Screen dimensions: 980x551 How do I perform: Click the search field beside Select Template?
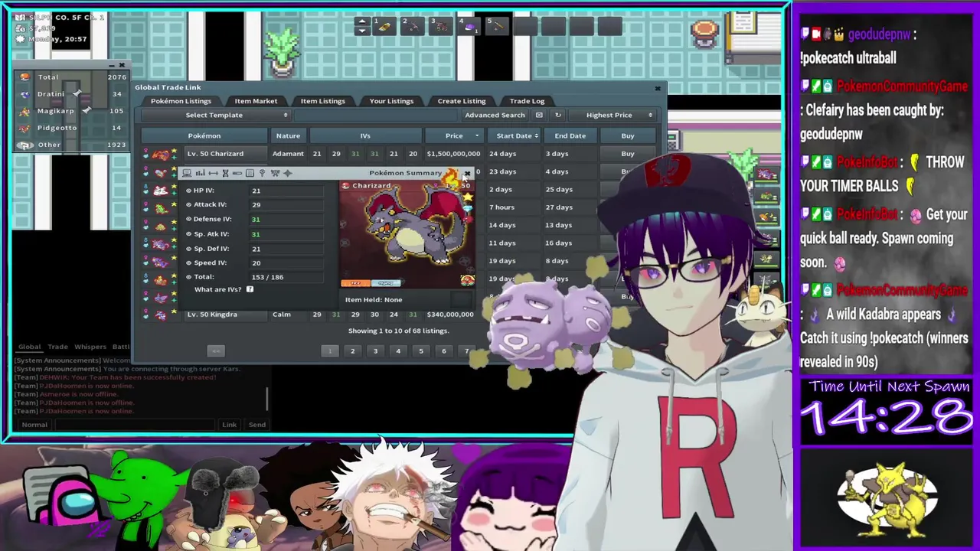coord(376,115)
